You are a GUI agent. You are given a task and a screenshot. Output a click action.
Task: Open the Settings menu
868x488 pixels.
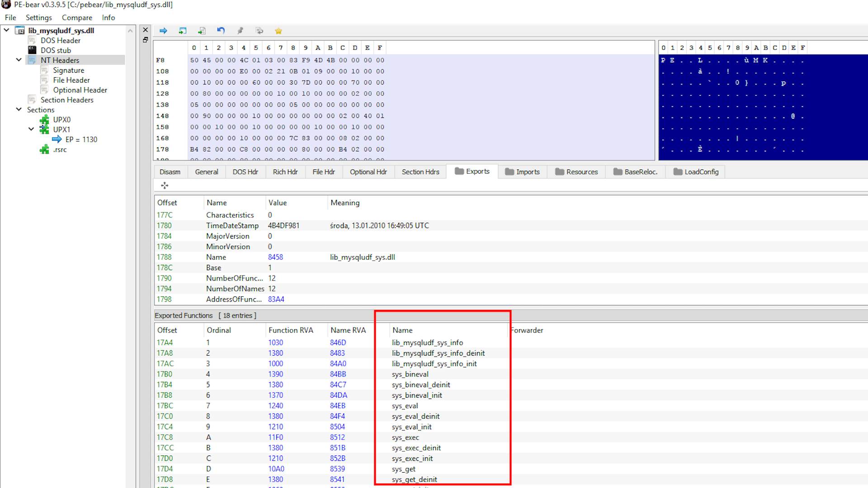[x=39, y=18]
